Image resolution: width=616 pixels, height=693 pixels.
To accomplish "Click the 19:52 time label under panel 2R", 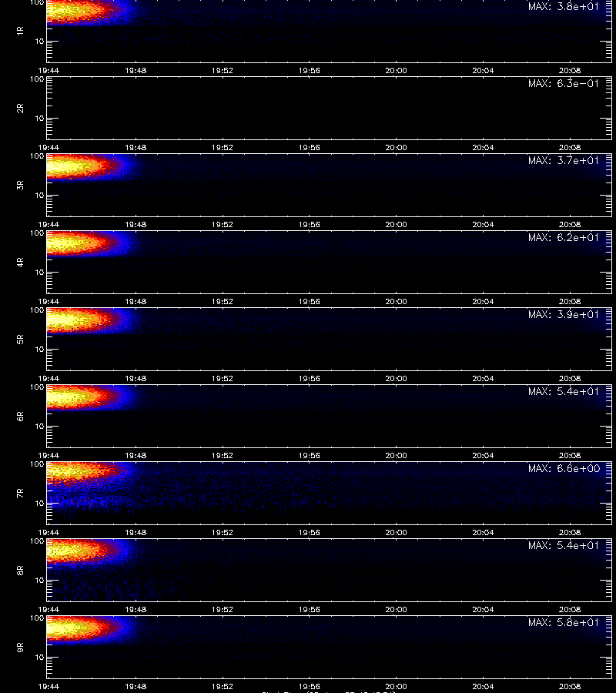I will click(223, 147).
